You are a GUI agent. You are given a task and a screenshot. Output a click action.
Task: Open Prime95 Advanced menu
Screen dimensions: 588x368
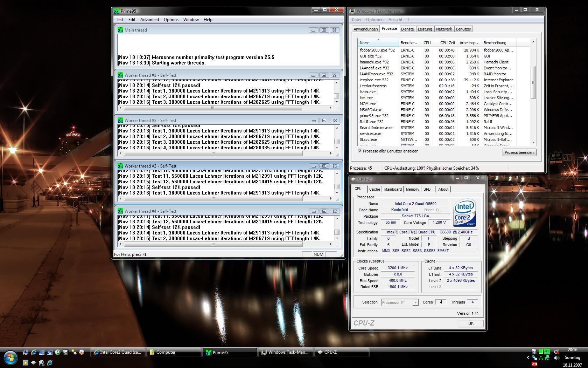click(x=149, y=20)
